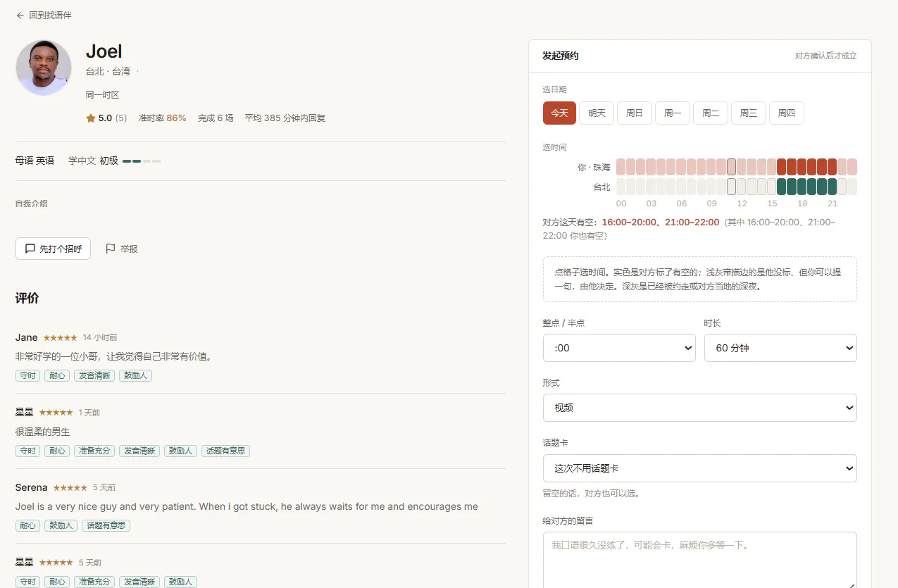Select the 15 o'clock cell in 台北 row
Viewport: 898px width, 588px height.
772,187
